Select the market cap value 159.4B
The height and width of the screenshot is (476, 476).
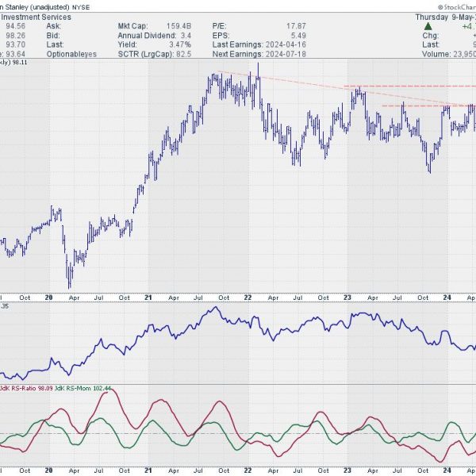tap(178, 26)
